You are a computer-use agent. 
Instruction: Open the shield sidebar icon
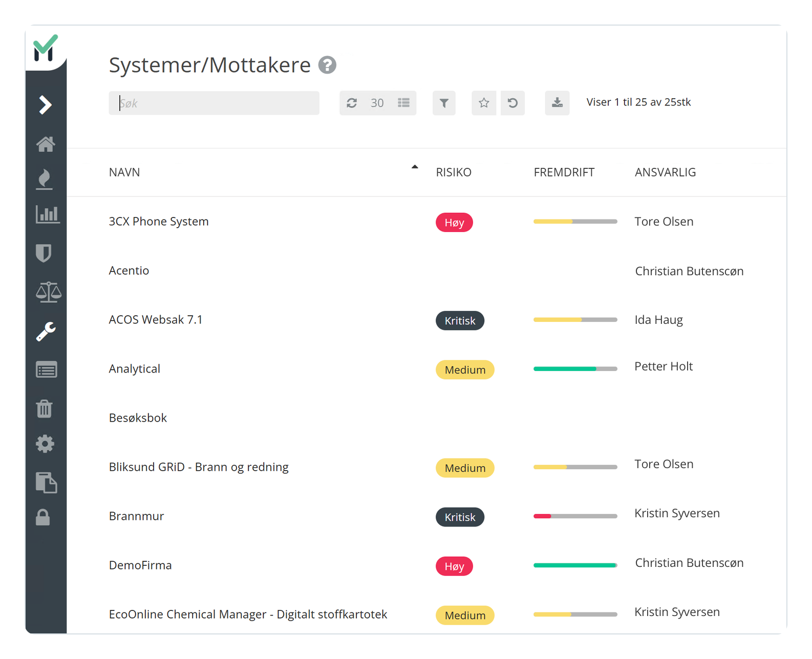pos(44,253)
